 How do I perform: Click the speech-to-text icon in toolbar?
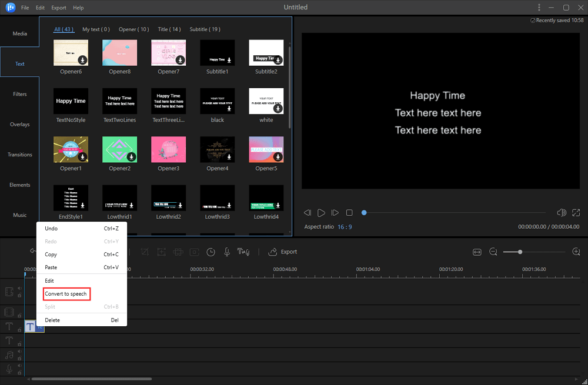coord(243,252)
